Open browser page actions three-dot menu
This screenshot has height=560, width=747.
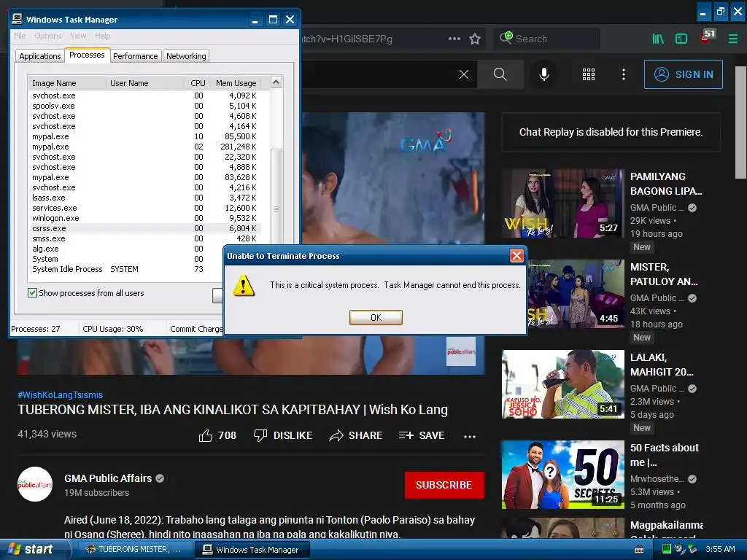[454, 39]
